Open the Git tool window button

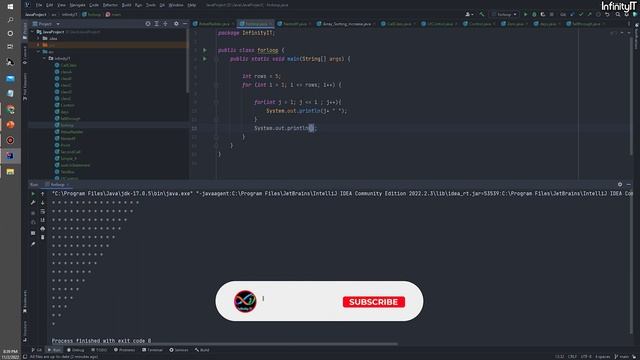pos(37,350)
